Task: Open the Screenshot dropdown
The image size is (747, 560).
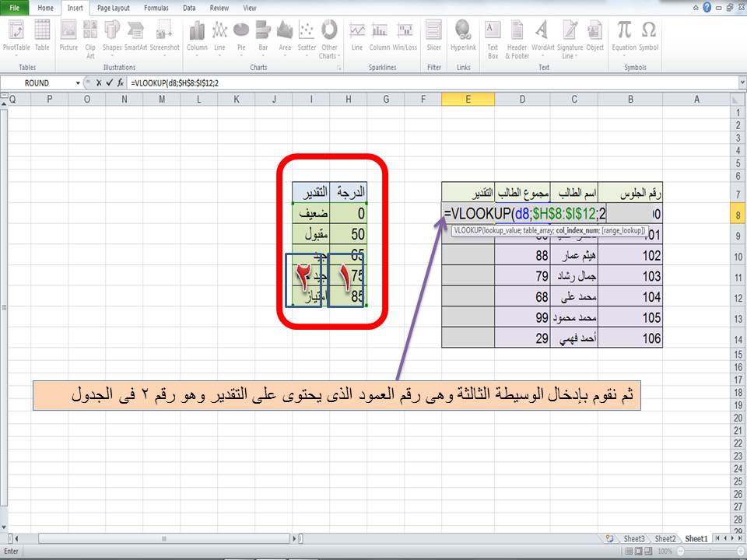Action: point(164,37)
